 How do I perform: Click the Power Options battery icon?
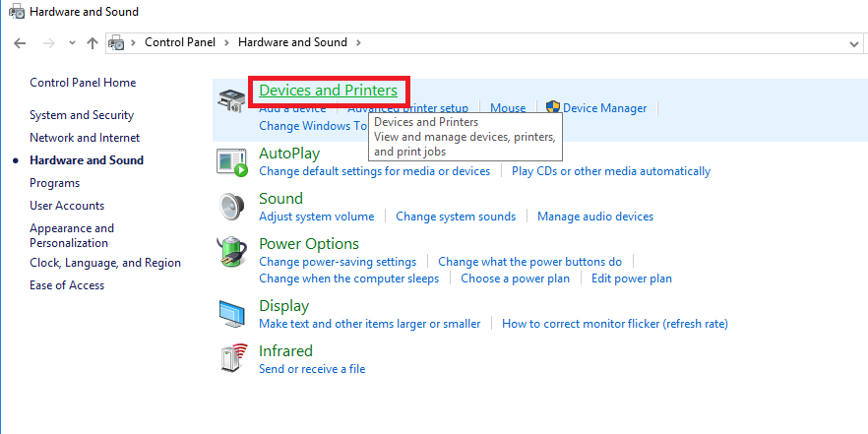[x=231, y=252]
